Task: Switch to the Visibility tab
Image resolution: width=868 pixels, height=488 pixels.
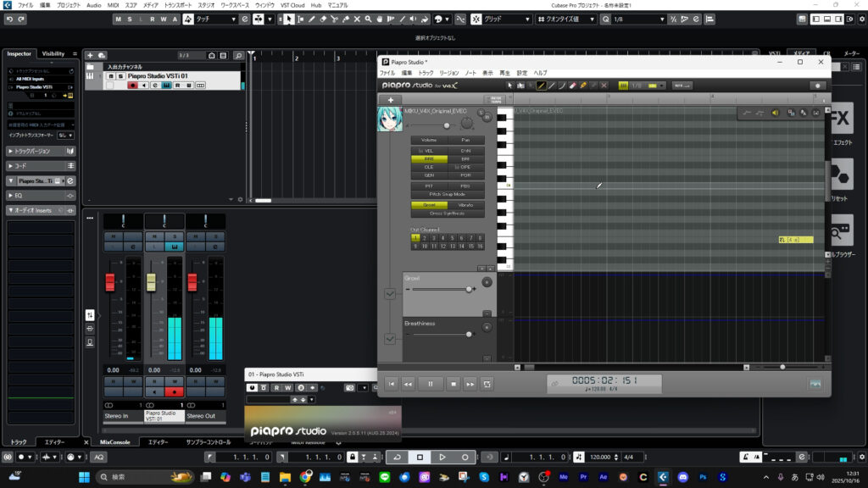Action: point(53,53)
